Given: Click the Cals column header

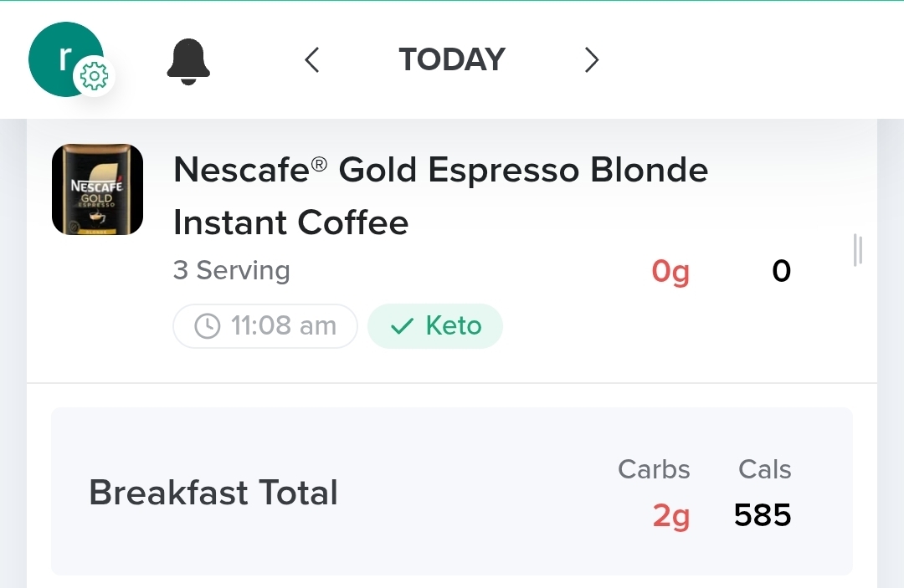Looking at the screenshot, I should [x=764, y=470].
